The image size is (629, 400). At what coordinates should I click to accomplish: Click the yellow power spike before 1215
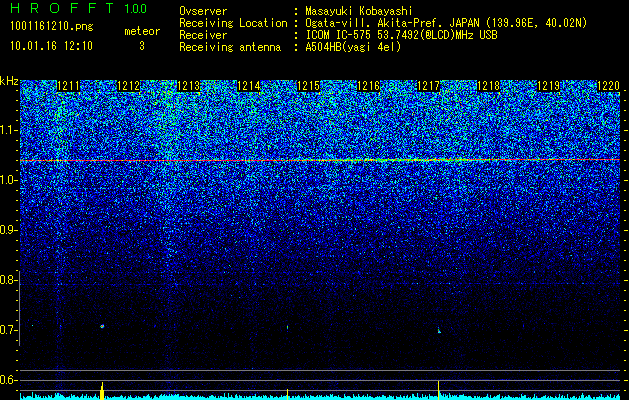coord(287,394)
